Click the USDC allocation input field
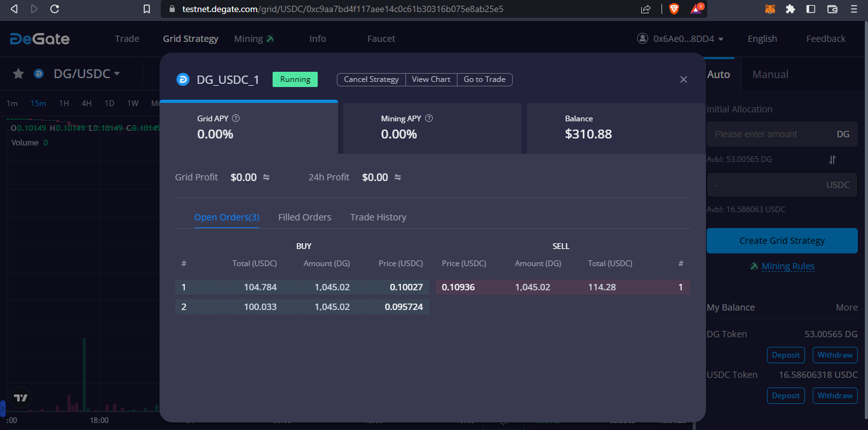The width and height of the screenshot is (868, 430). 782,185
